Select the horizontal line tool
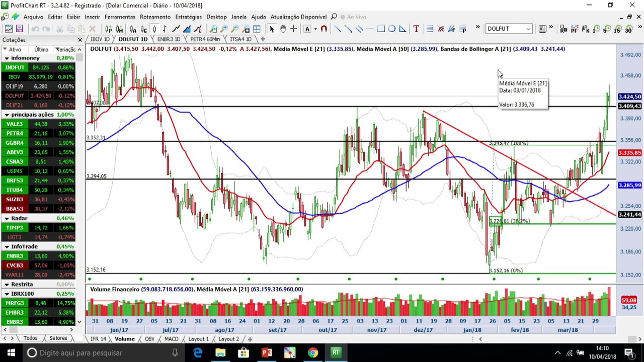 (x=370, y=29)
